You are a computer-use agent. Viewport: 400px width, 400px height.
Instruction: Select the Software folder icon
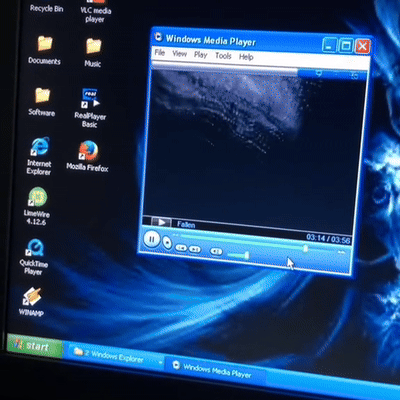click(x=42, y=102)
